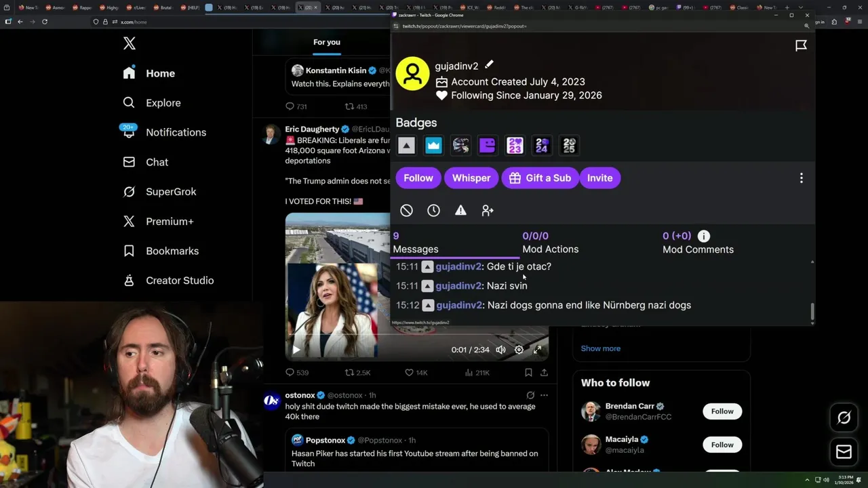Click the 25 recap badge
This screenshot has height=488, width=868.
(569, 145)
